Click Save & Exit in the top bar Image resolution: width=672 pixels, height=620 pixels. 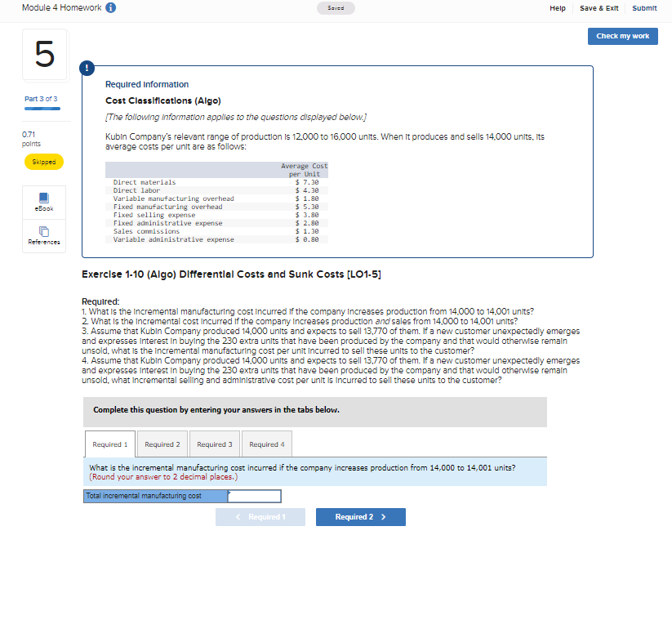pyautogui.click(x=599, y=7)
